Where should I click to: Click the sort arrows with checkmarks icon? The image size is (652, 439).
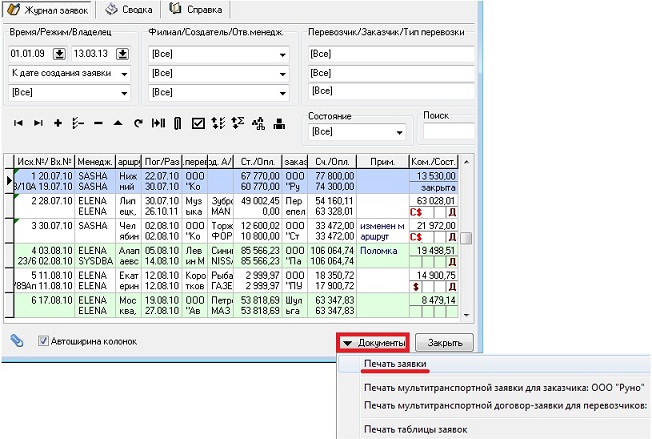click(x=218, y=123)
